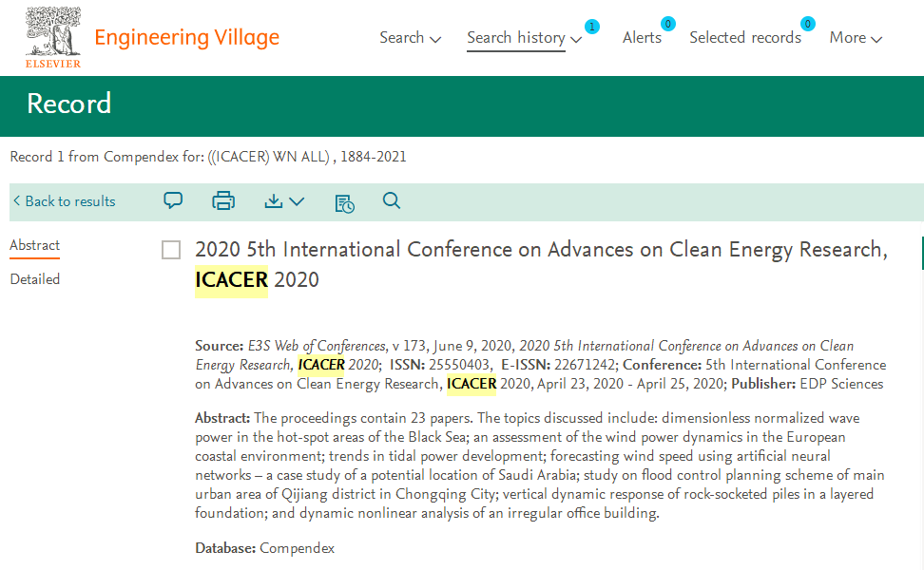924x570 pixels.
Task: Switch to the Abstract tab
Action: pyautogui.click(x=35, y=245)
